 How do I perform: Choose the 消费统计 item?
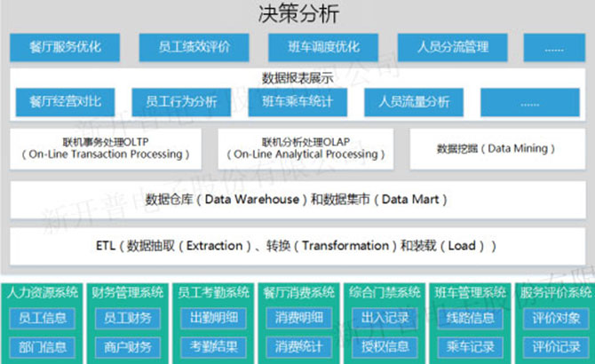coord(299,347)
